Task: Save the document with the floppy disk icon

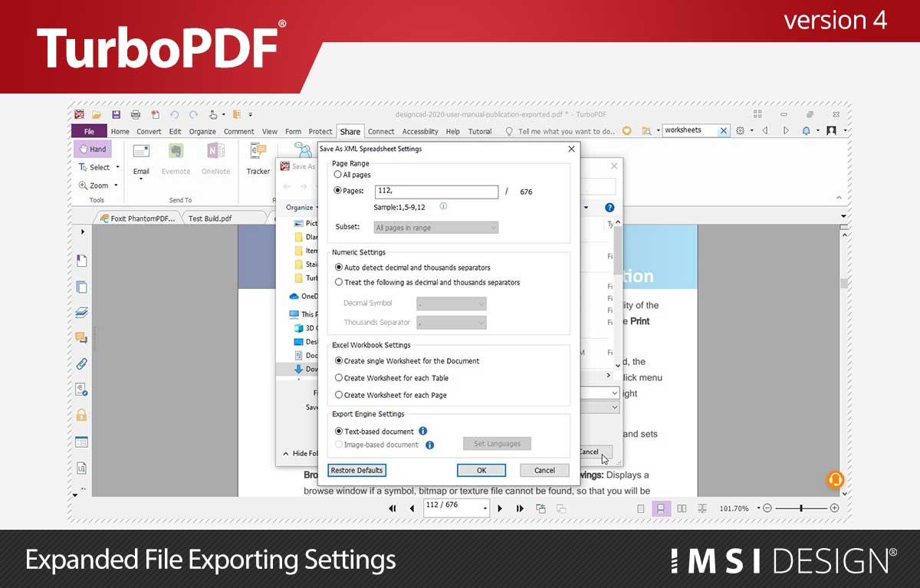Action: click(117, 114)
